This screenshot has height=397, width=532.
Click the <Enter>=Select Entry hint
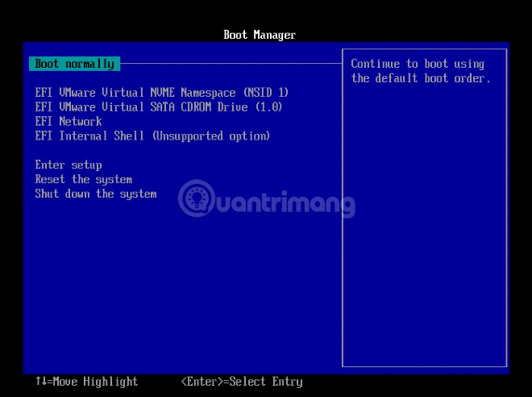242,382
